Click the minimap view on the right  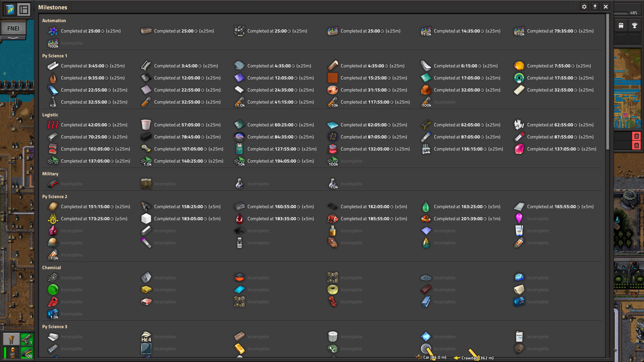628,88
